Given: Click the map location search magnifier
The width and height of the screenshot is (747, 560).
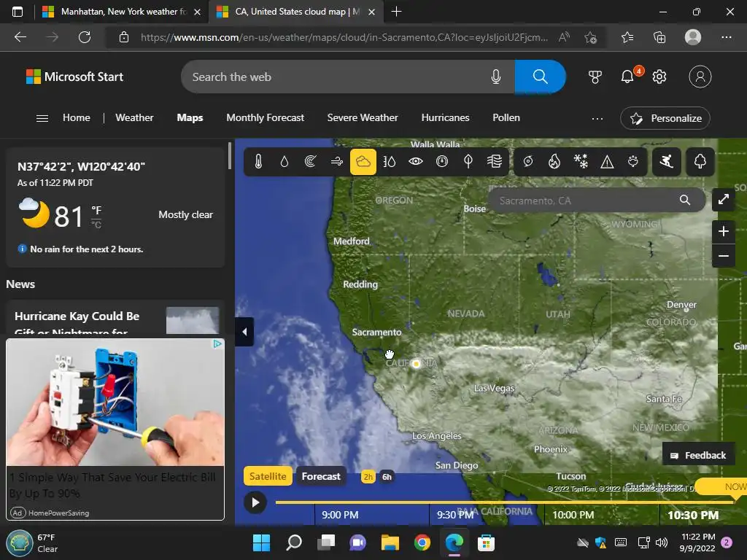Looking at the screenshot, I should [x=684, y=200].
